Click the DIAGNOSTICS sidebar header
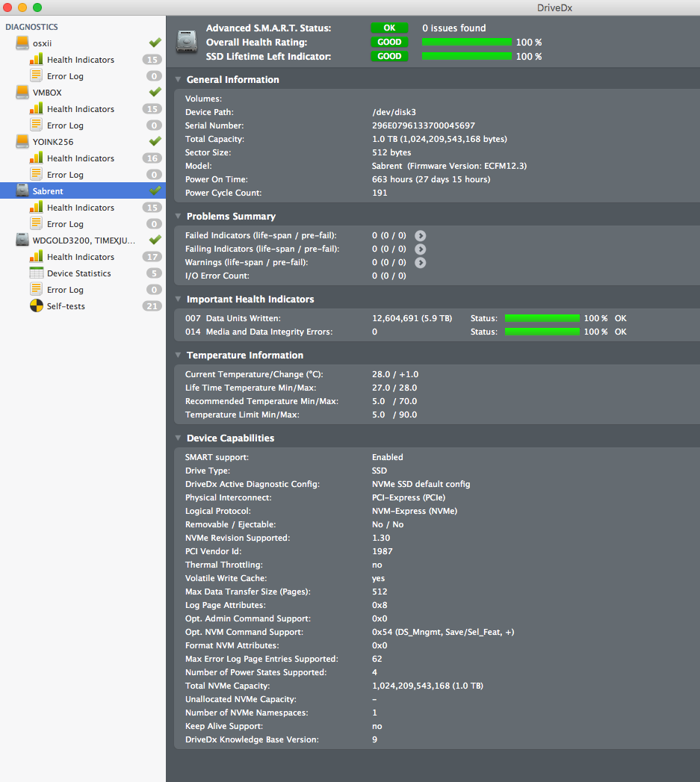This screenshot has height=782, width=700. (x=31, y=27)
